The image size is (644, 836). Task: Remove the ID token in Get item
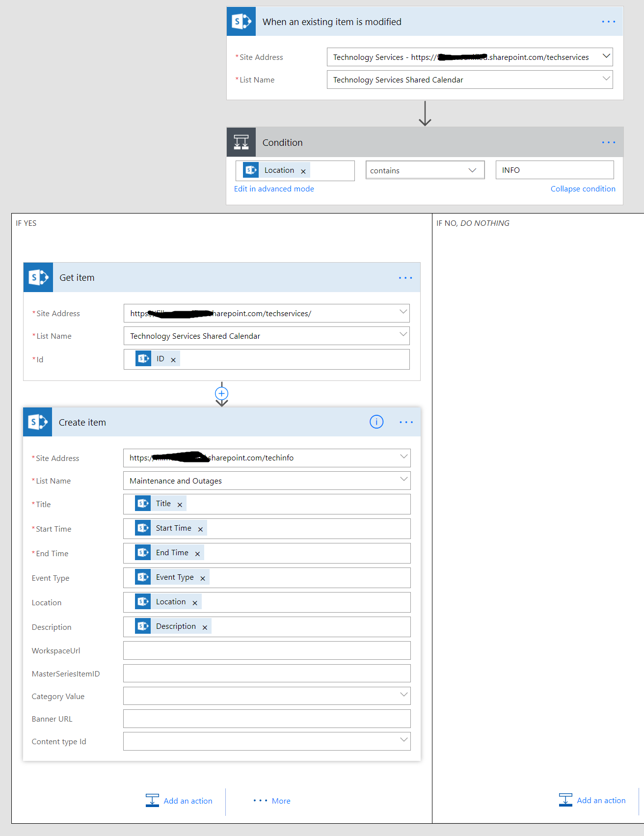[173, 360]
